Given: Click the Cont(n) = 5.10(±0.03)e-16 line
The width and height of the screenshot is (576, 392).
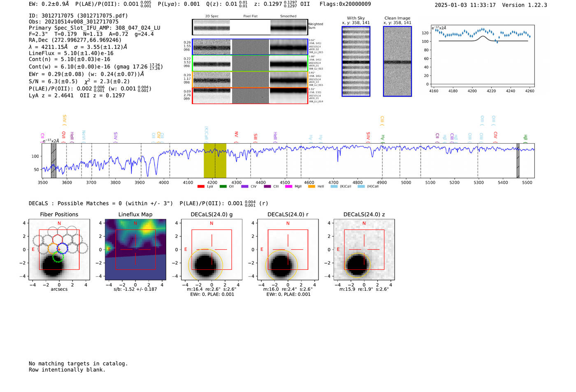Looking at the screenshot, I should (70, 59).
